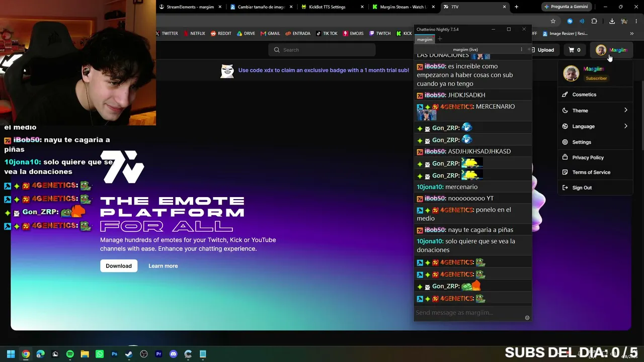Viewport: 644px width, 362px height.
Task: Open Premiere Pro from the taskbar
Action: tap(158, 354)
